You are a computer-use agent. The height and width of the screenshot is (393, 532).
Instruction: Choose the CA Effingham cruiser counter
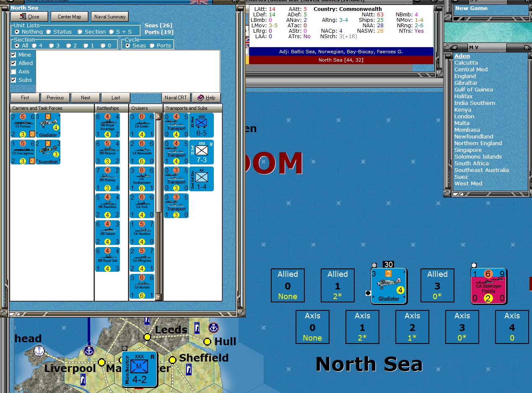coord(142,260)
